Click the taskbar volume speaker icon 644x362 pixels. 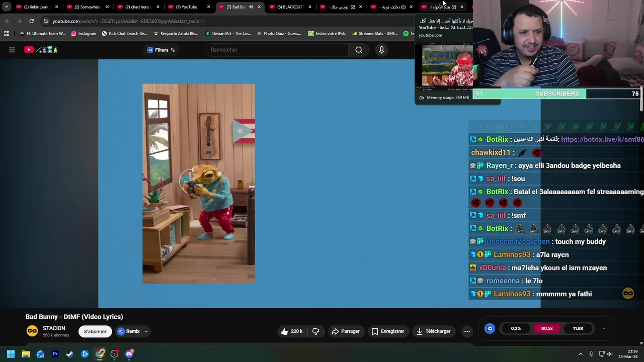tap(609, 354)
